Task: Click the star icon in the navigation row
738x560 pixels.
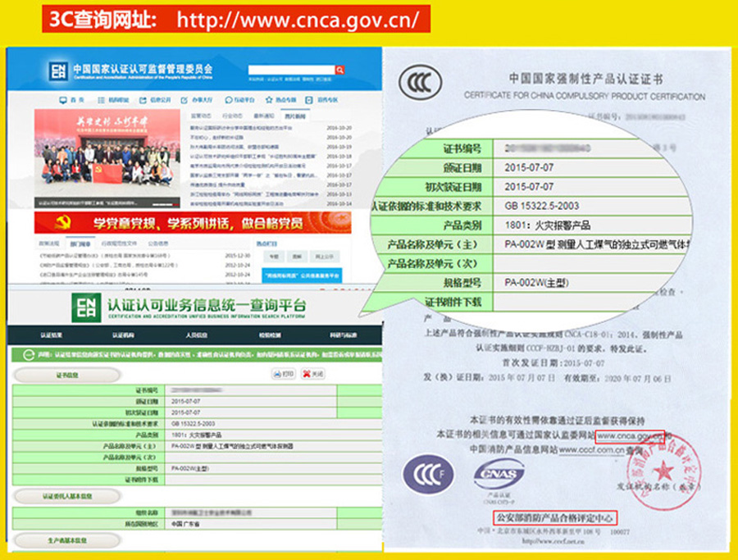Action: point(269,100)
